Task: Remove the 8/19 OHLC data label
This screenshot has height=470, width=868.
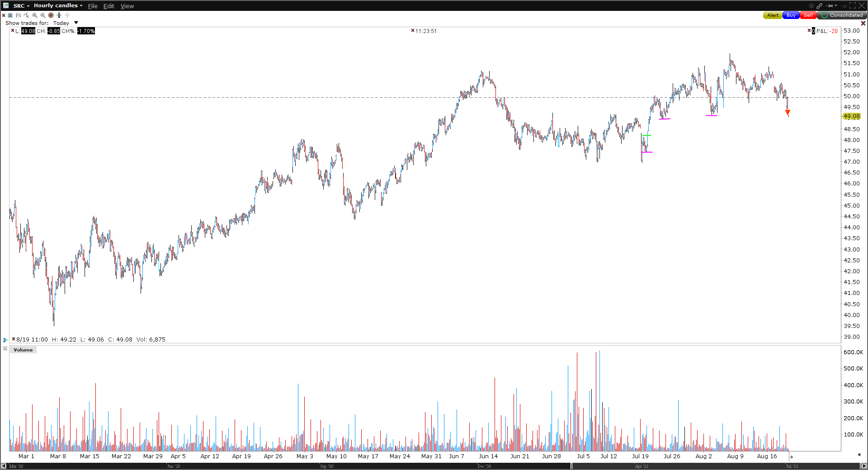Action: tap(14, 339)
